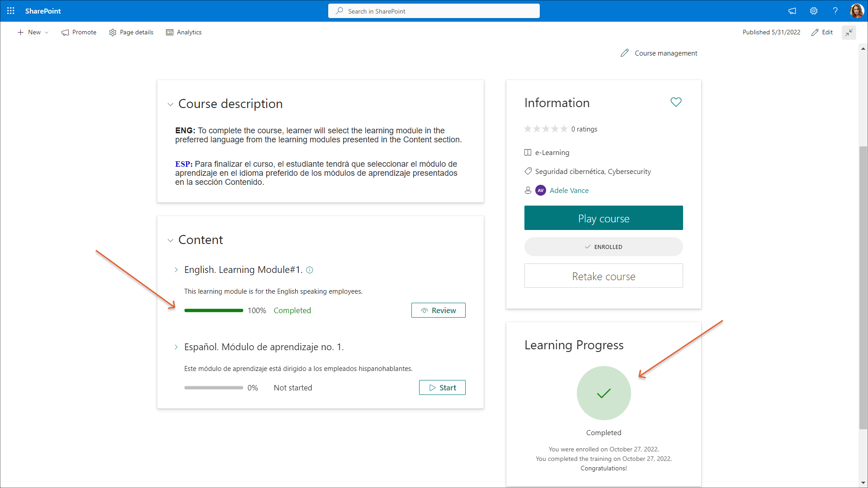Expand the Español Módulo de aprendizaje item

click(176, 347)
